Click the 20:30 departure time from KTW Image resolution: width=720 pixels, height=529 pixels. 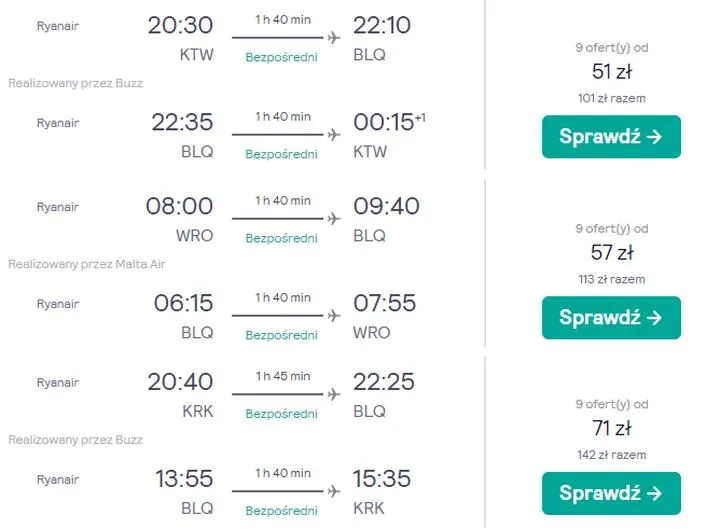(180, 26)
